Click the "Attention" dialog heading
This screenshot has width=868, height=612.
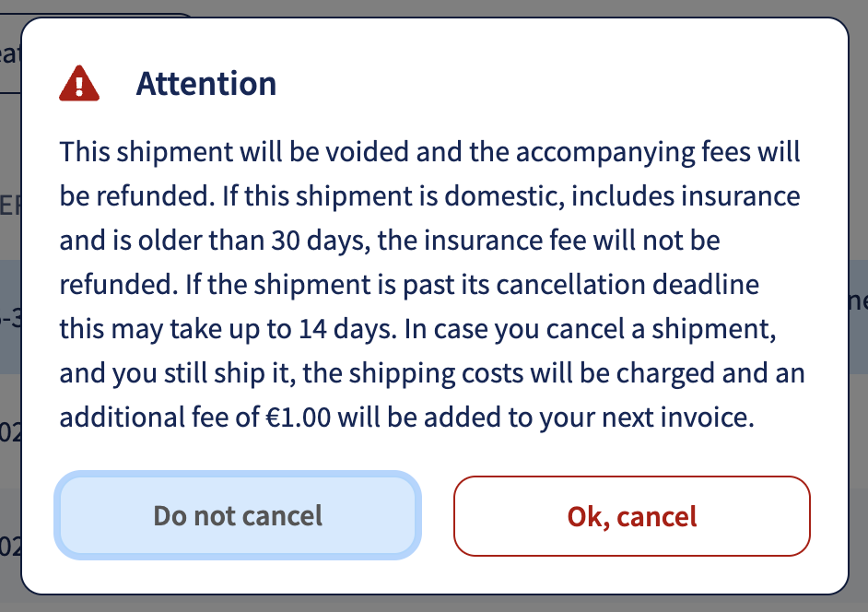206,84
